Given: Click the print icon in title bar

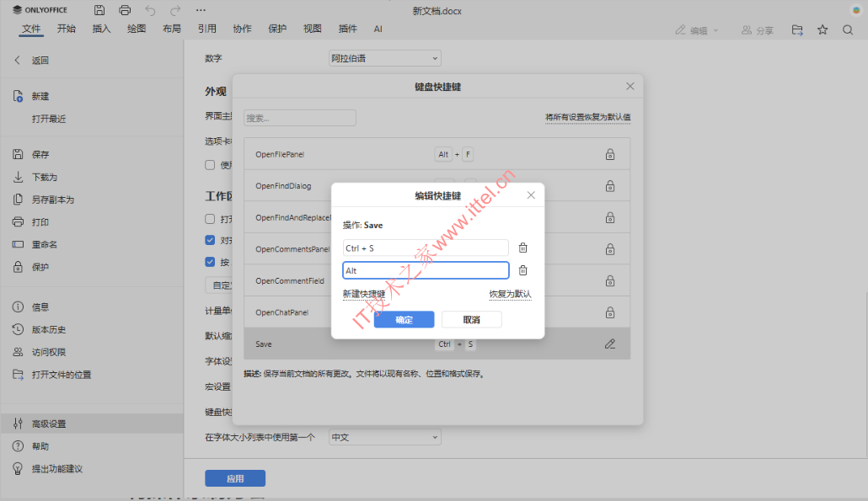Looking at the screenshot, I should pos(125,11).
